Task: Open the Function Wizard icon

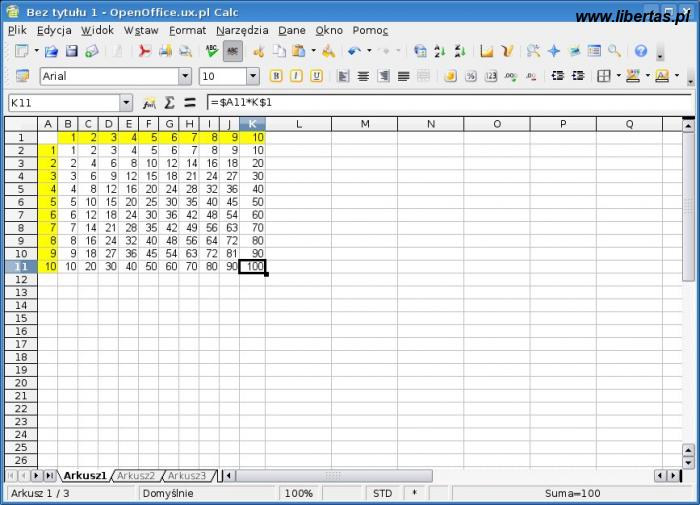Action: [x=149, y=103]
